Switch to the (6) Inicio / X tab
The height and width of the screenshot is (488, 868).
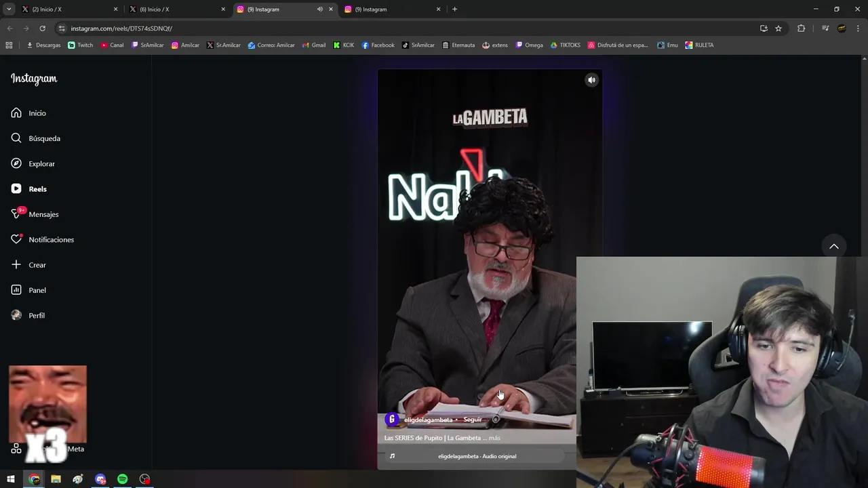tap(176, 9)
